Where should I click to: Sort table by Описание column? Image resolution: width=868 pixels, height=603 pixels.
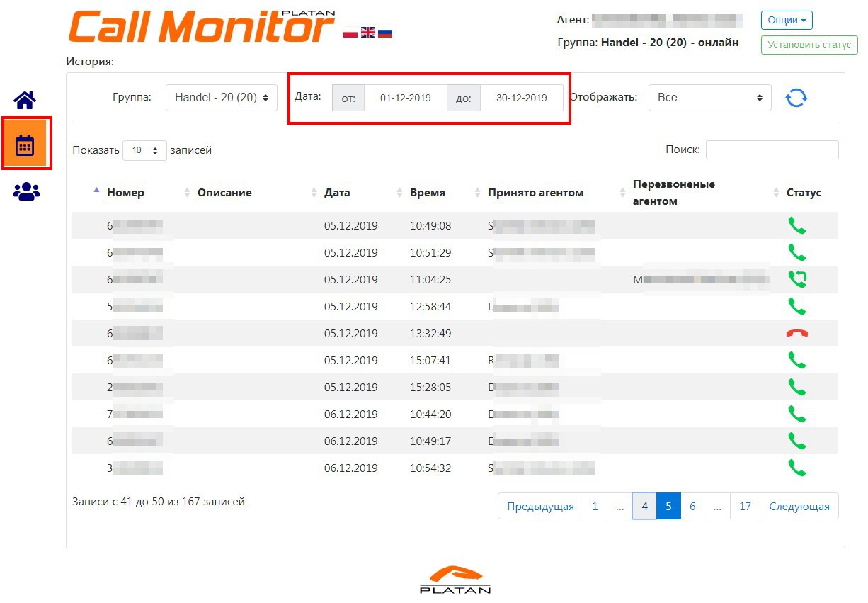224,193
